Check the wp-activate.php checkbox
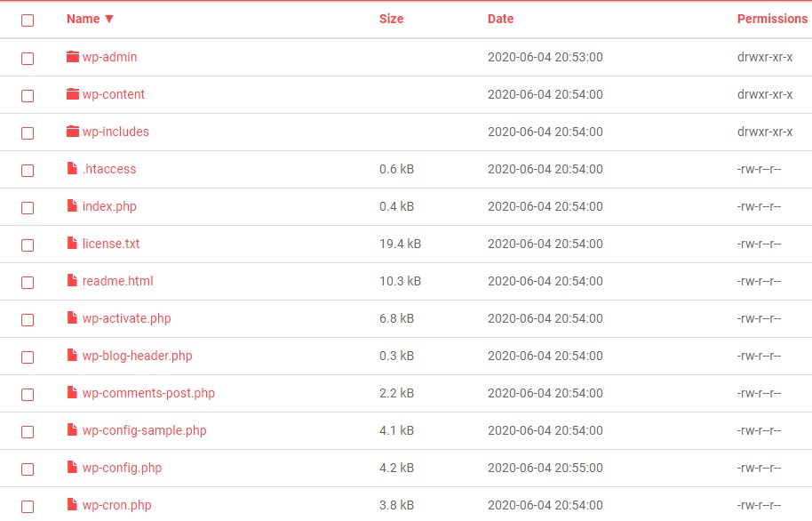The width and height of the screenshot is (812, 521). [28, 320]
